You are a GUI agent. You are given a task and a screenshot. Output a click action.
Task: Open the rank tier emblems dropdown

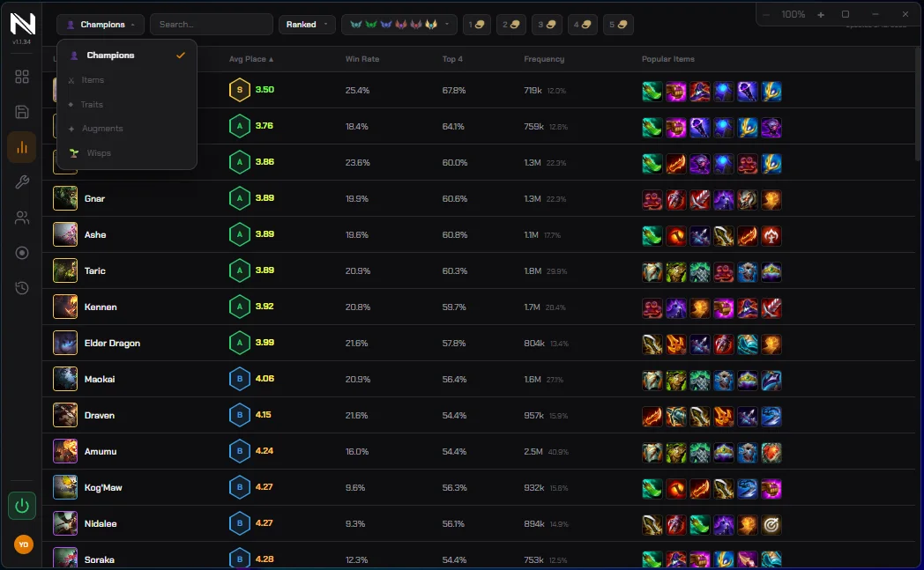pos(399,24)
